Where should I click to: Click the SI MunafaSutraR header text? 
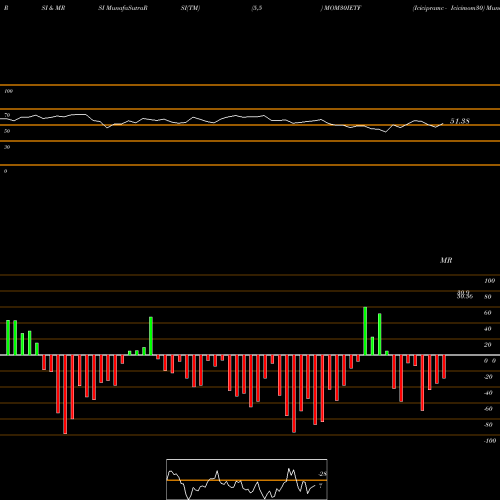pyautogui.click(x=123, y=8)
